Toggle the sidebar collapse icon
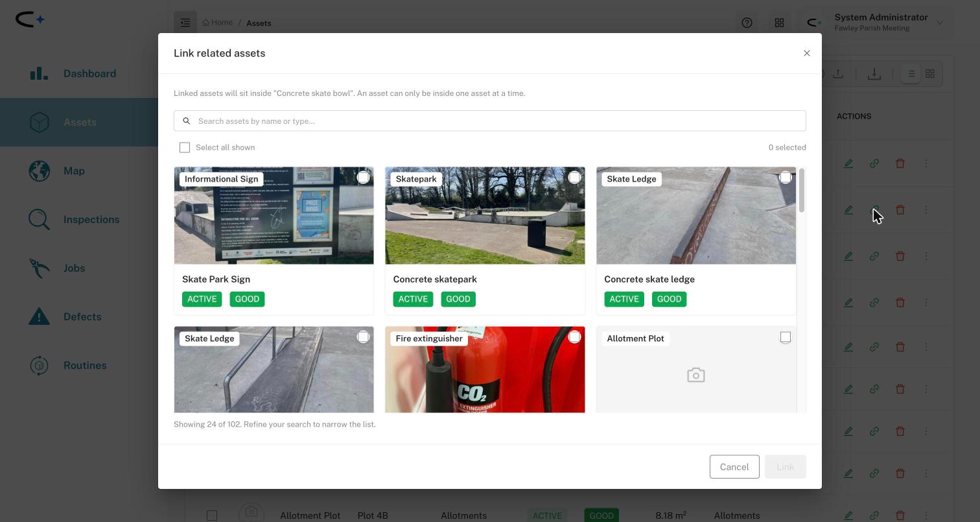The height and width of the screenshot is (522, 980). coord(185,23)
